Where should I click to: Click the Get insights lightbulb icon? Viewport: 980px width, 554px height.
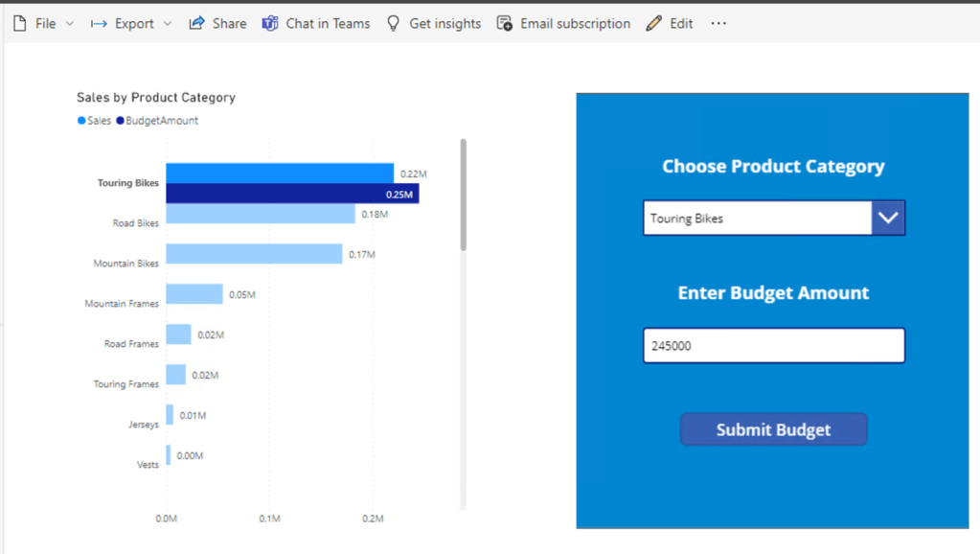tap(393, 23)
